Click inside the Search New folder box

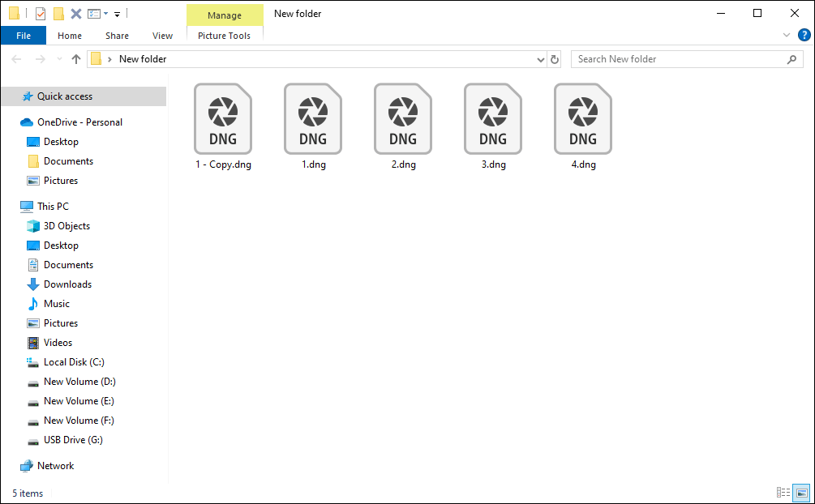coord(681,58)
